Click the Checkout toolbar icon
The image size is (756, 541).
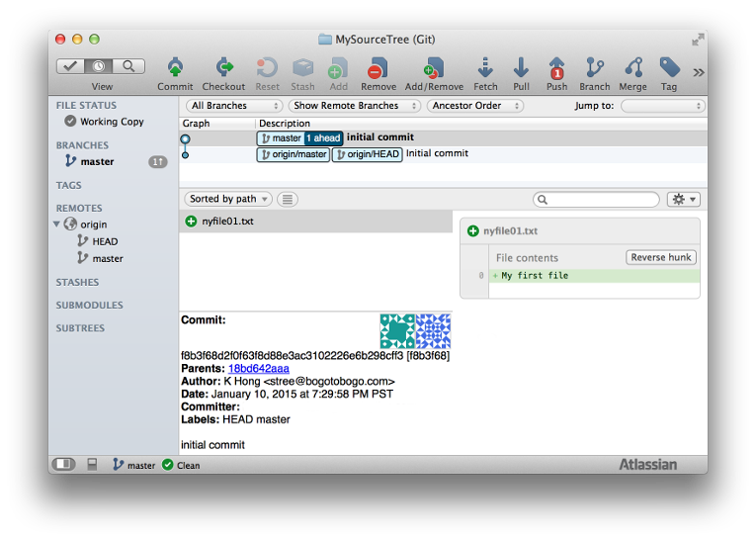click(223, 67)
